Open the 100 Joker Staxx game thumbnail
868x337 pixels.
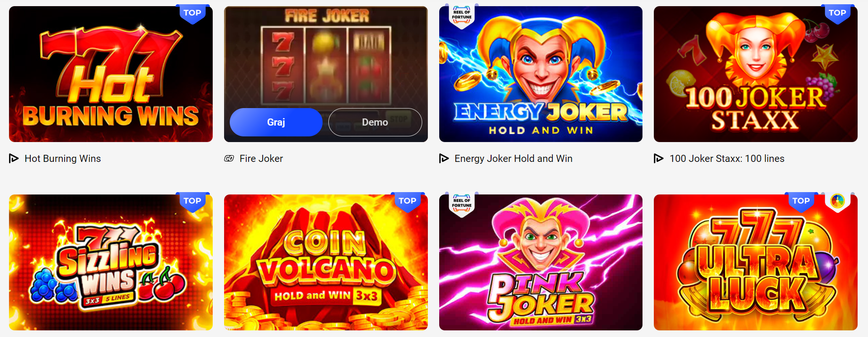tap(756, 74)
